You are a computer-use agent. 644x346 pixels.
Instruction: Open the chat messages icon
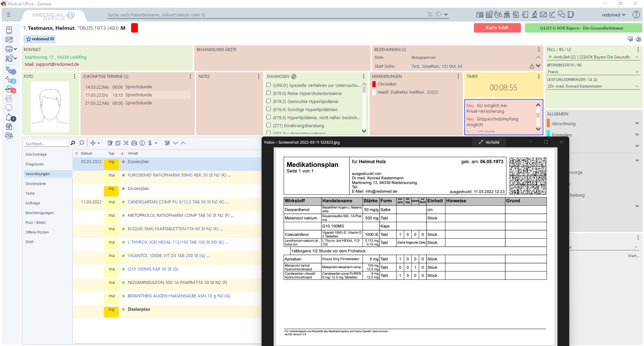click(x=561, y=15)
